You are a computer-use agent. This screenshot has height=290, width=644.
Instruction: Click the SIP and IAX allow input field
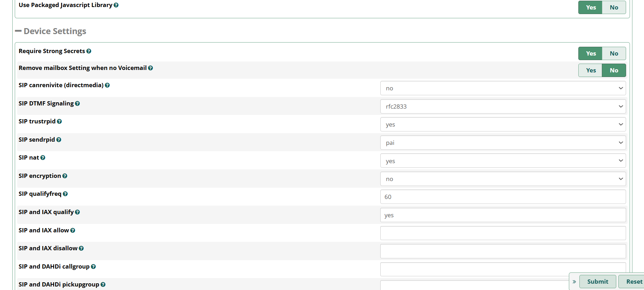[503, 233]
